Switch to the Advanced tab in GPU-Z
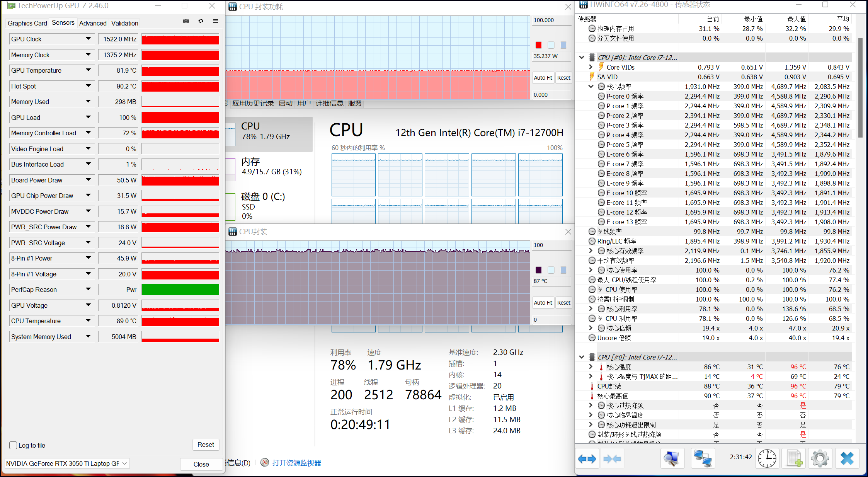868x477 pixels. pyautogui.click(x=93, y=23)
